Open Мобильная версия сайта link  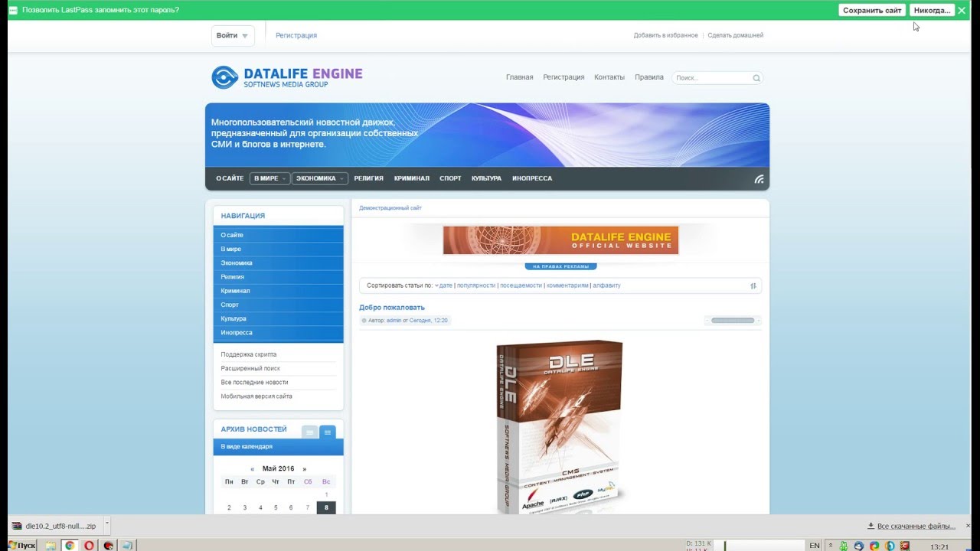tap(256, 396)
